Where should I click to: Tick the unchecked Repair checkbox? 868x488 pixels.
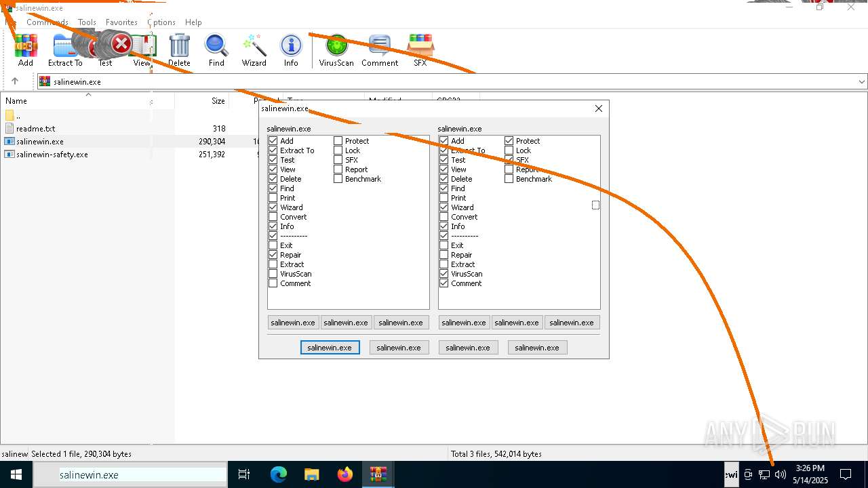[x=444, y=255]
